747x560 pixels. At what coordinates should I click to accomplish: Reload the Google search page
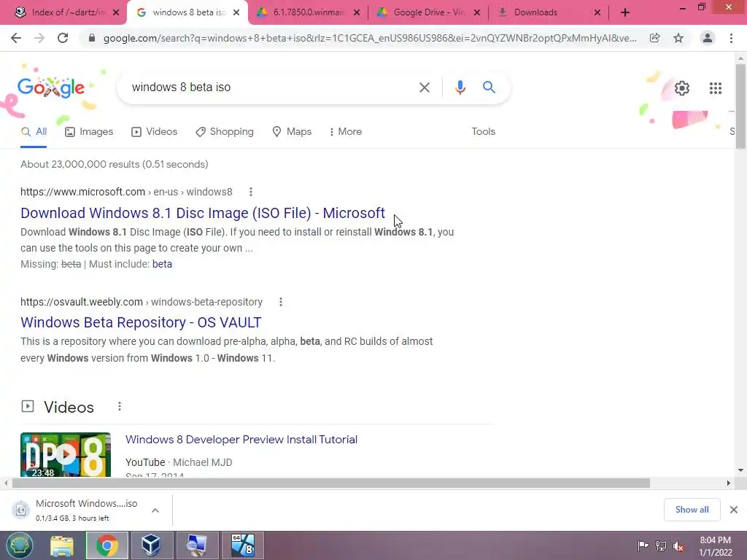[x=63, y=38]
